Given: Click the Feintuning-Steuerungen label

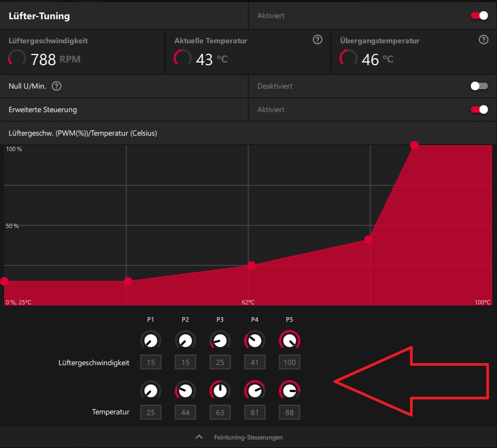Looking at the screenshot, I should (x=248, y=437).
